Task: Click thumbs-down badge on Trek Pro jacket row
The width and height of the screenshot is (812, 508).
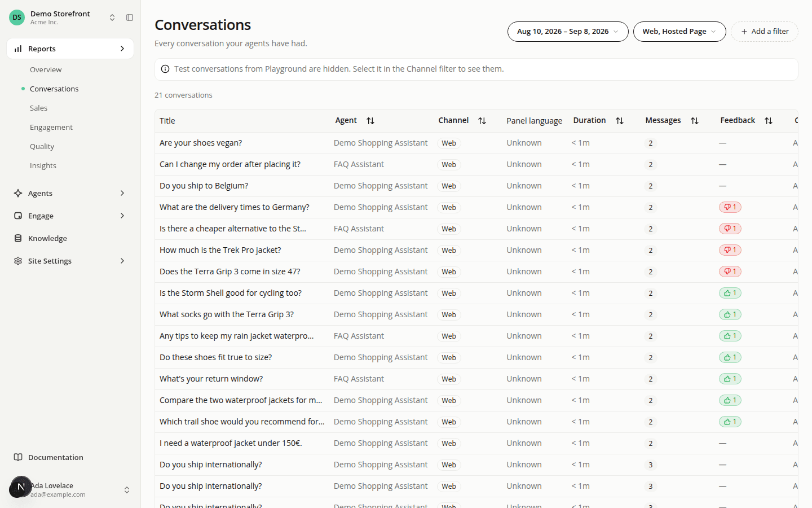Action: click(730, 250)
